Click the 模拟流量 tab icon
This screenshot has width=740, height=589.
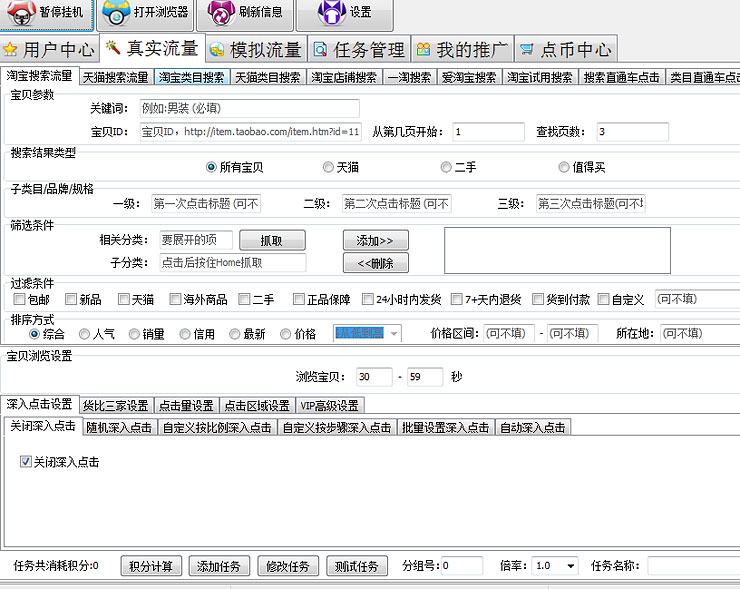(x=217, y=50)
